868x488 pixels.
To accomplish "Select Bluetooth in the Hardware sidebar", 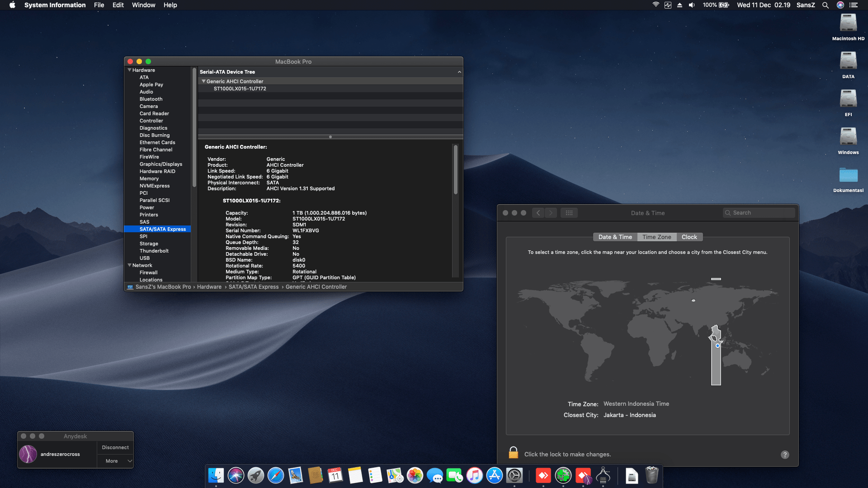I will (x=151, y=99).
